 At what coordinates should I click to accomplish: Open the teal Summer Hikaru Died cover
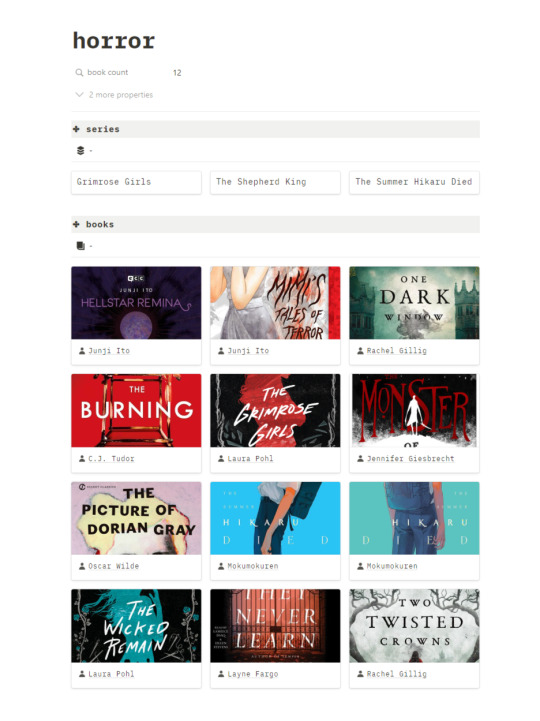point(414,518)
